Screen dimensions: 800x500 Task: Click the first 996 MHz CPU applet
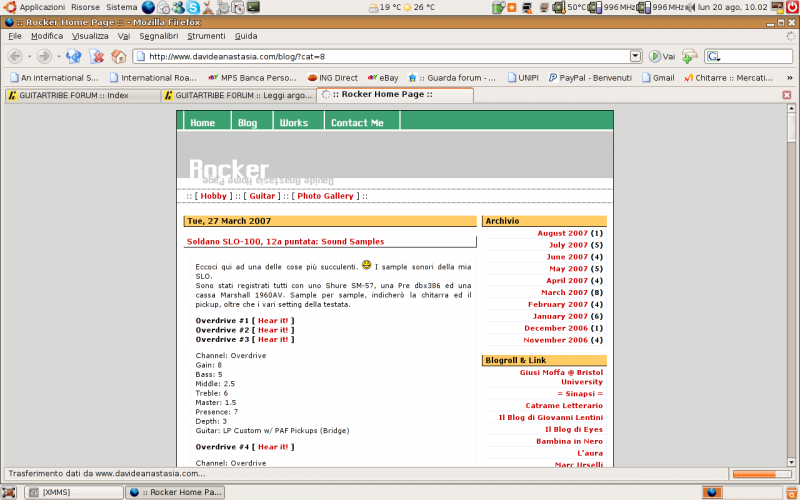612,7
